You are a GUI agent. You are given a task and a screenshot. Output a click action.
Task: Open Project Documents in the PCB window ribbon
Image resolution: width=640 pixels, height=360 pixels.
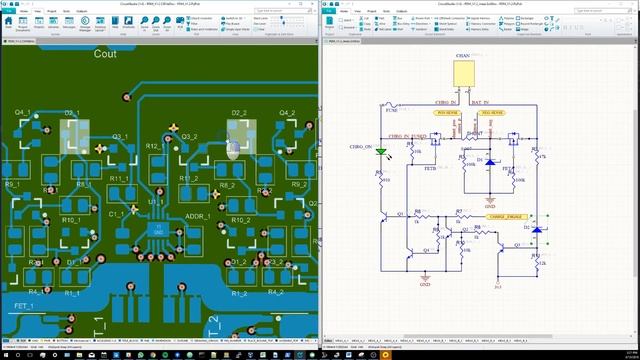23,24
